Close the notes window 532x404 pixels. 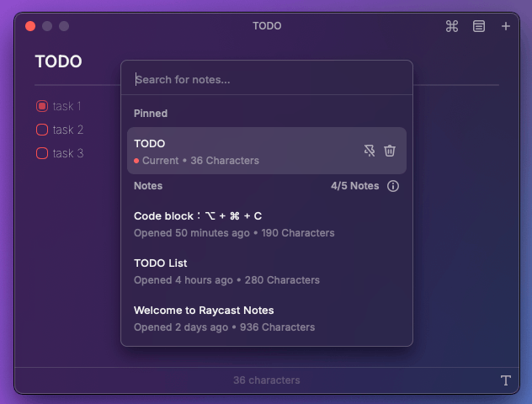30,26
